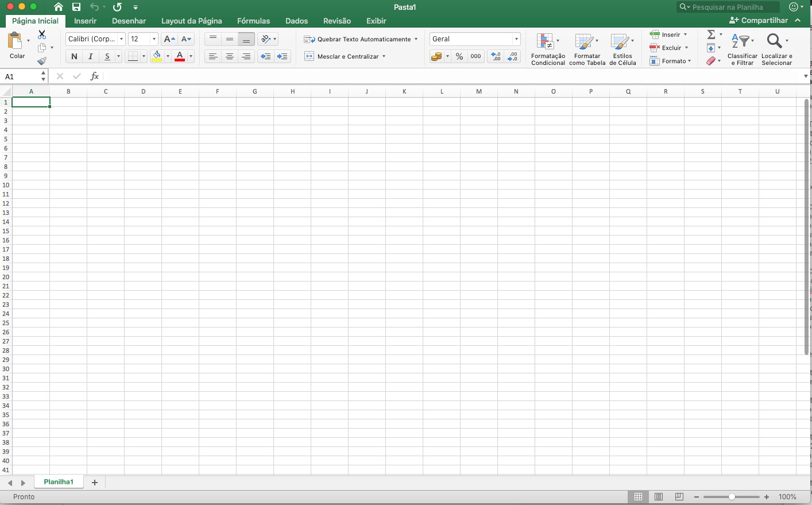Click the Classificar e Filtrar icon

pos(742,49)
